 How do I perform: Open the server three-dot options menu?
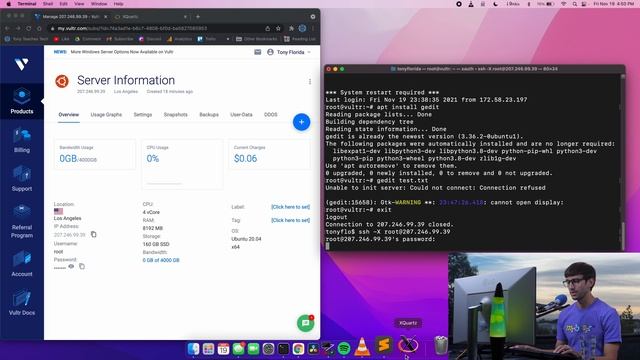(310, 82)
